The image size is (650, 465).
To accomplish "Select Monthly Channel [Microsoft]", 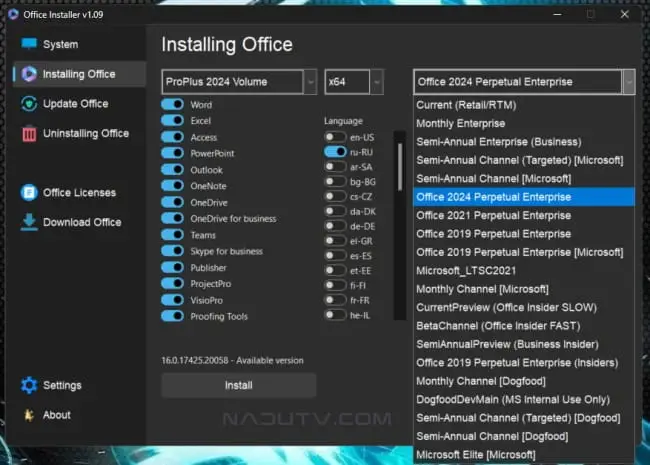I will pyautogui.click(x=524, y=289).
